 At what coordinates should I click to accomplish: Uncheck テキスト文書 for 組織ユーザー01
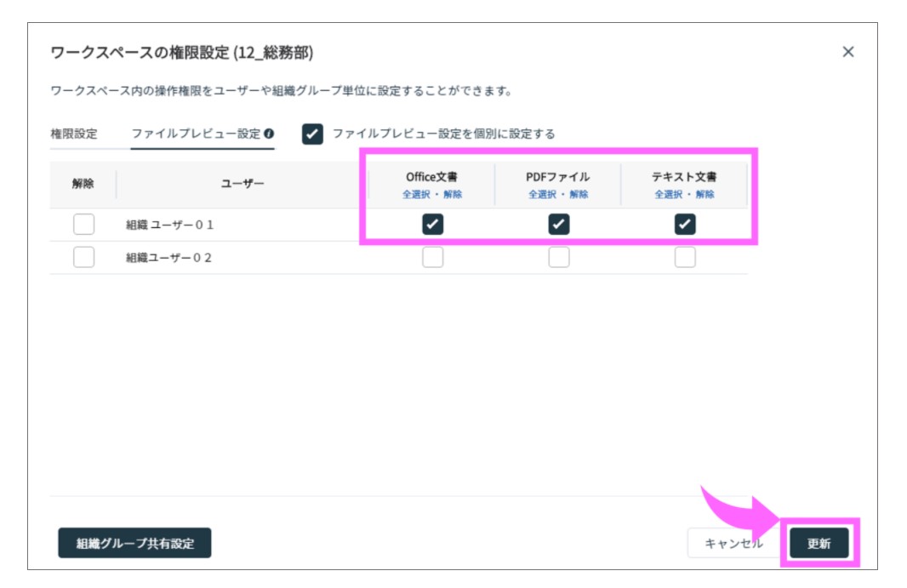(x=684, y=224)
